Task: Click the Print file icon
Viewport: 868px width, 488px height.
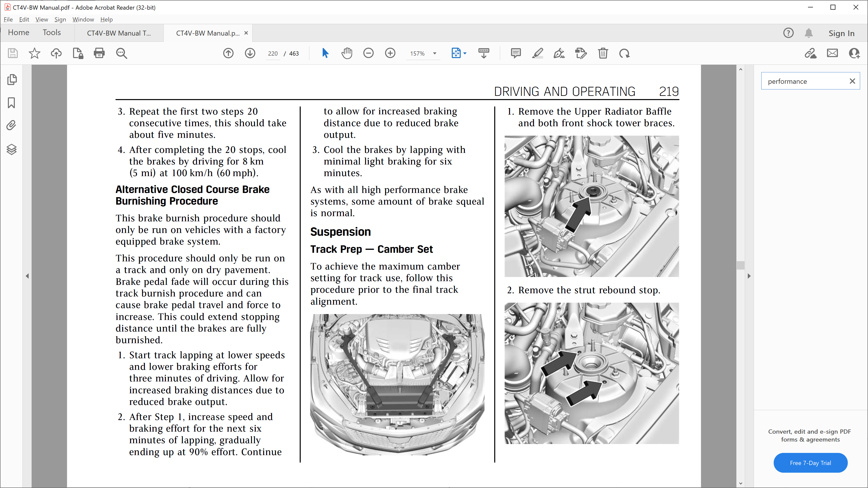Action: (x=99, y=53)
